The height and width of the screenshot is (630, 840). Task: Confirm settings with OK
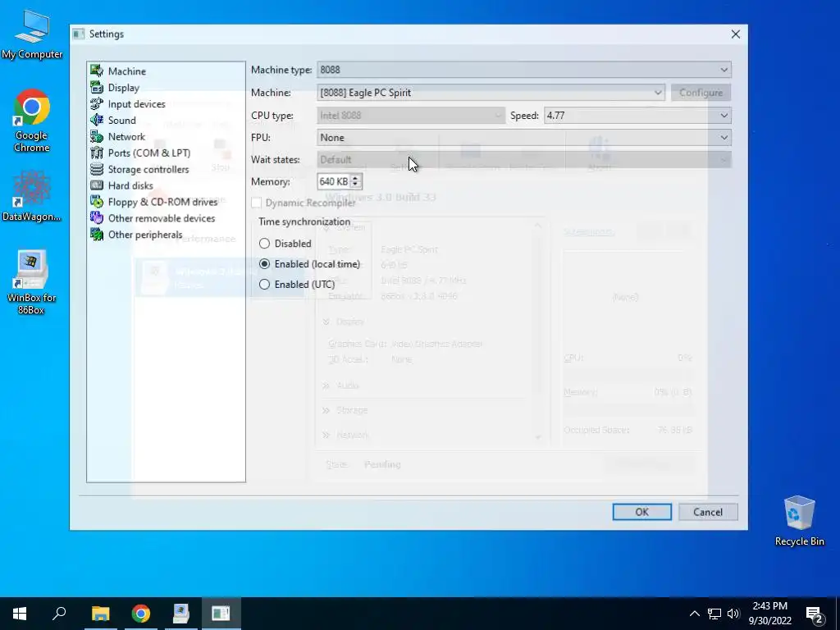coord(641,512)
